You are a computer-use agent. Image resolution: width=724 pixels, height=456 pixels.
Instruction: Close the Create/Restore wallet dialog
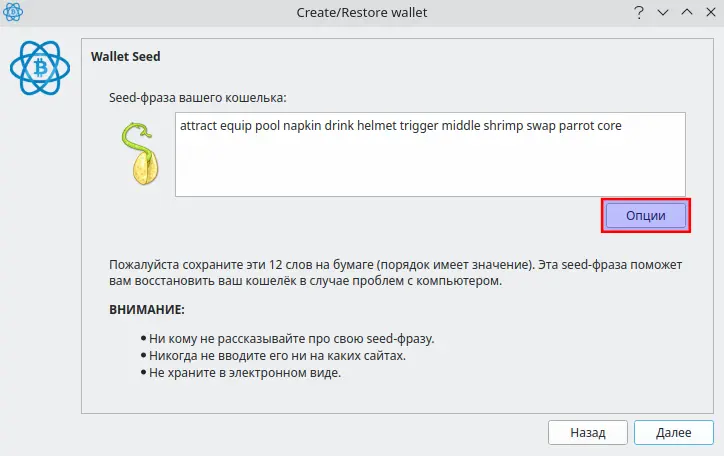pyautogui.click(x=711, y=12)
